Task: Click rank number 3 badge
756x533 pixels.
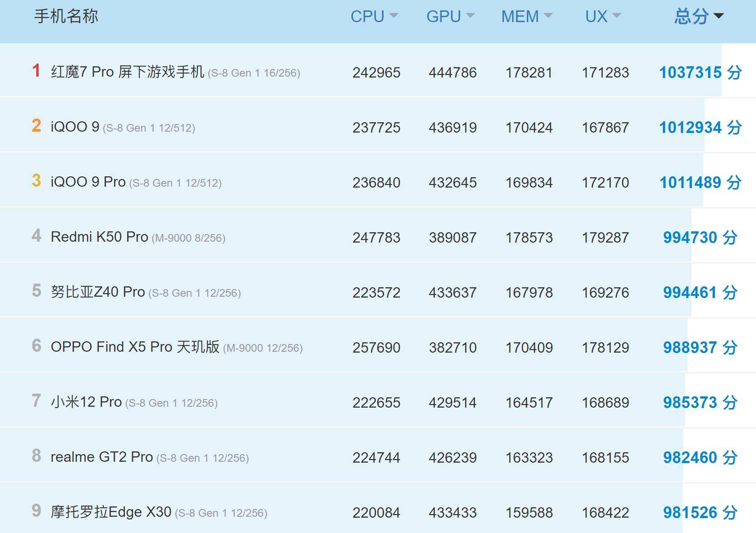Action: (x=37, y=180)
